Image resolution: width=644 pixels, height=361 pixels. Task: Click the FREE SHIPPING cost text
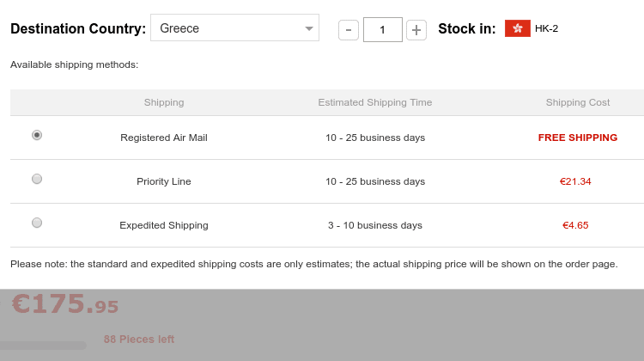click(578, 138)
